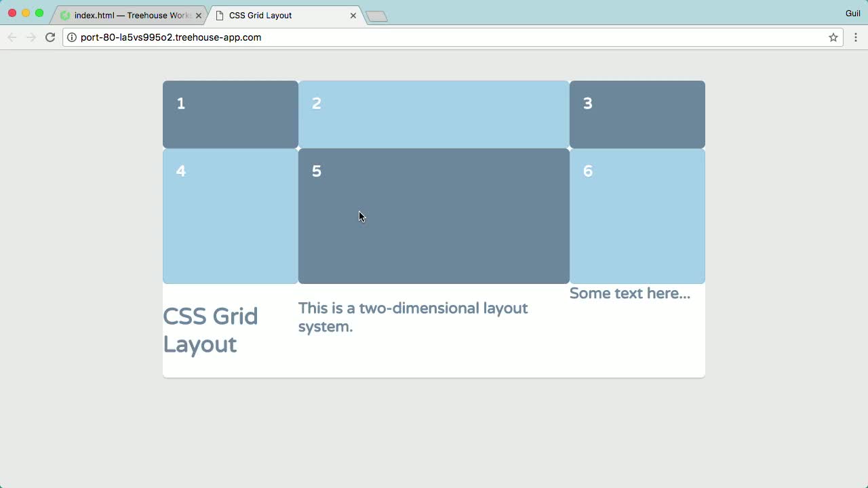868x488 pixels.
Task: Open a new browser tab
Action: (x=376, y=14)
